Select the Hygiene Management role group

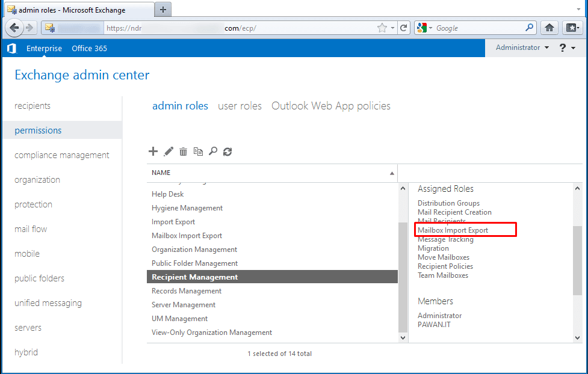coord(272,208)
